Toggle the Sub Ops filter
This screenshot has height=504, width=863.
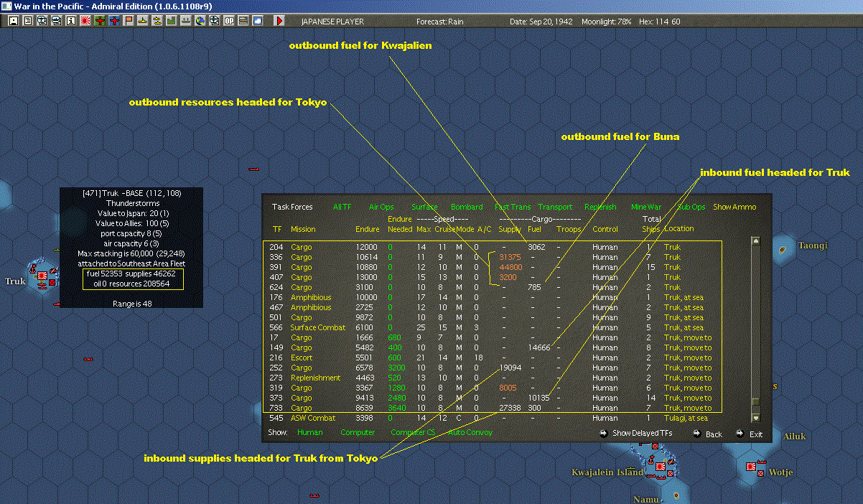[x=691, y=207]
